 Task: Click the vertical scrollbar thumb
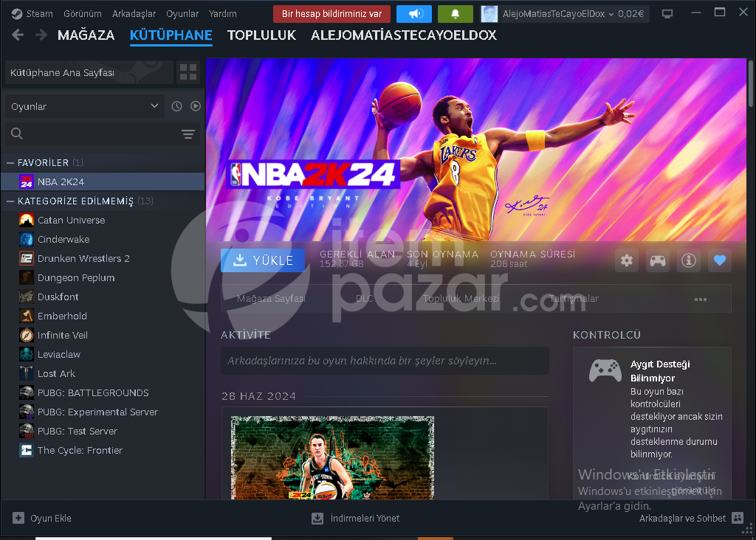tap(751, 83)
